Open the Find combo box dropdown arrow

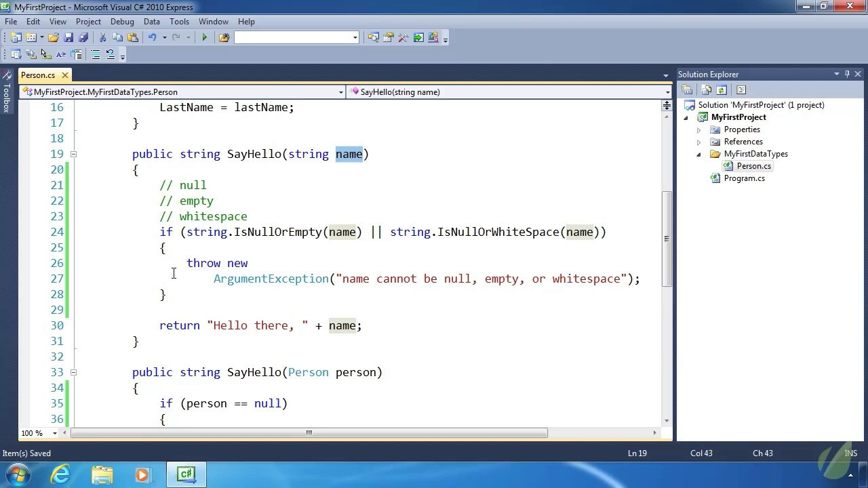[355, 38]
